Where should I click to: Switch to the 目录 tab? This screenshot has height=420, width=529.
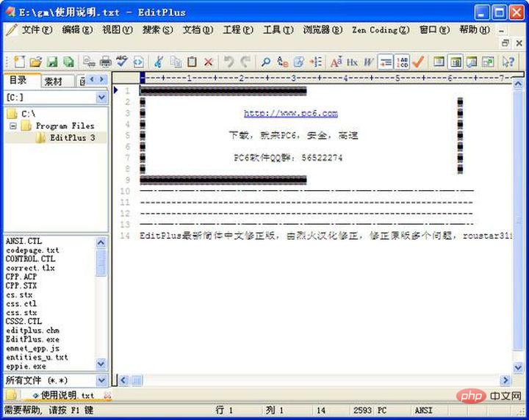tap(19, 80)
